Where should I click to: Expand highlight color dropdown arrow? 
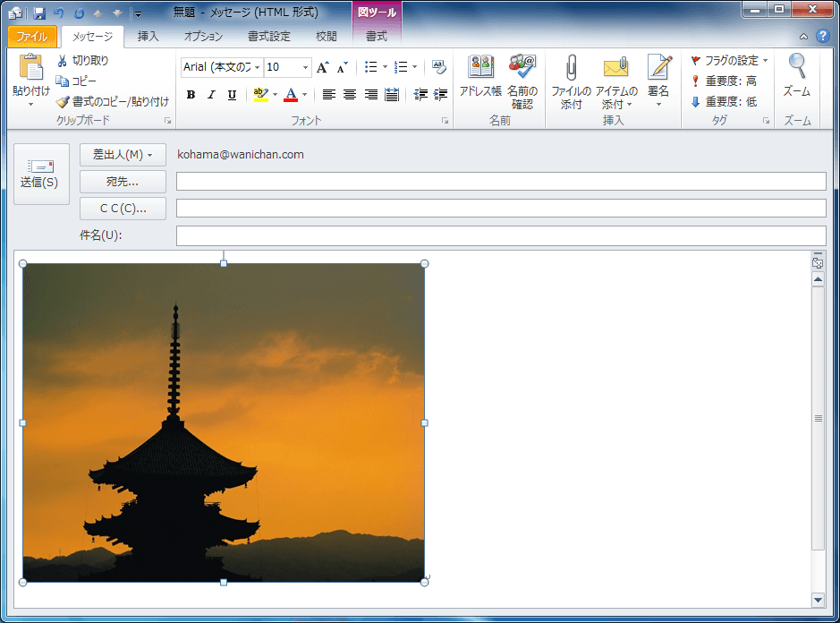coord(276,95)
